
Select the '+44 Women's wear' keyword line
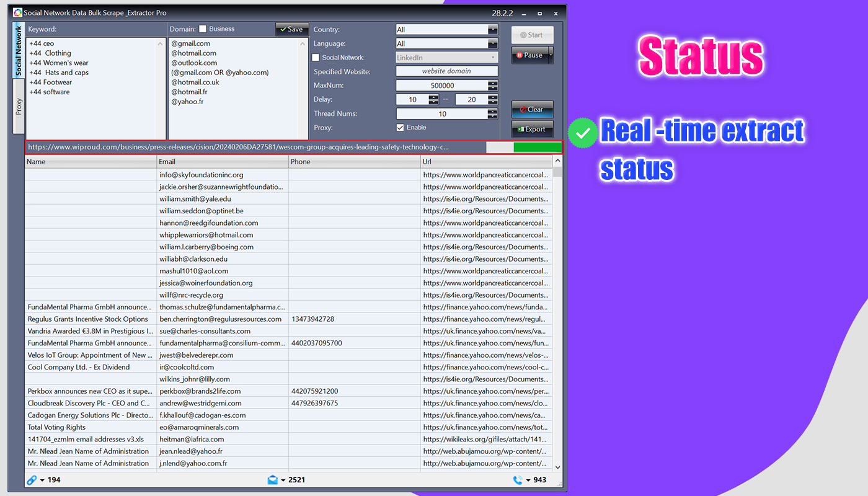(58, 63)
